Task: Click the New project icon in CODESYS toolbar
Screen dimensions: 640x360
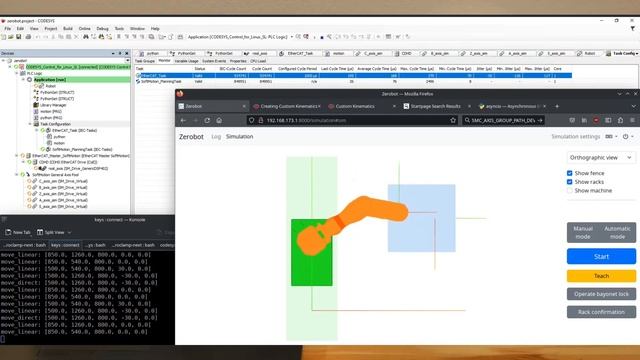Action: 4,37
